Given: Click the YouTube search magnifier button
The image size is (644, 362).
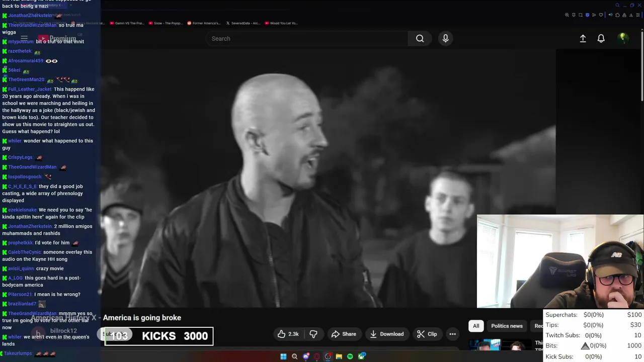Looking at the screenshot, I should pos(420,39).
